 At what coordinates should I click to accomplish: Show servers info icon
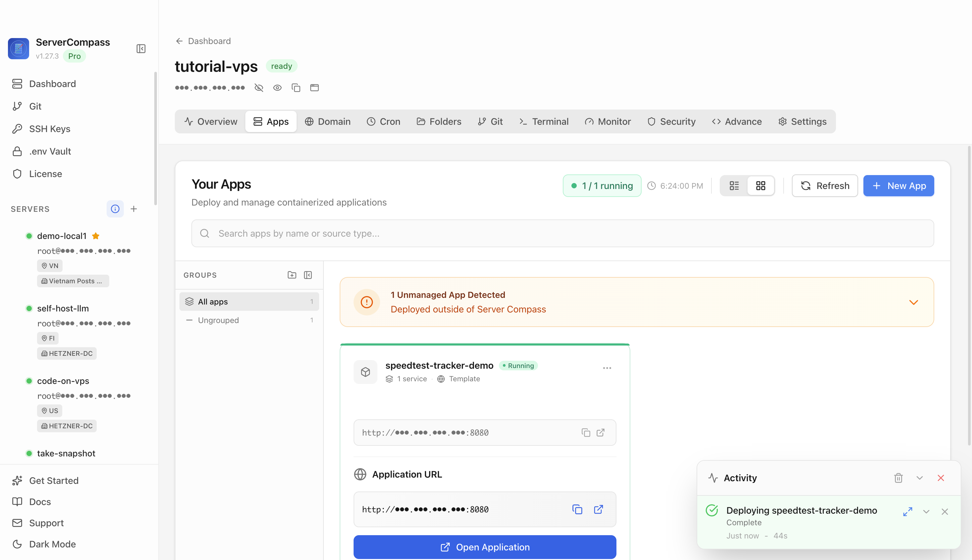[115, 209]
